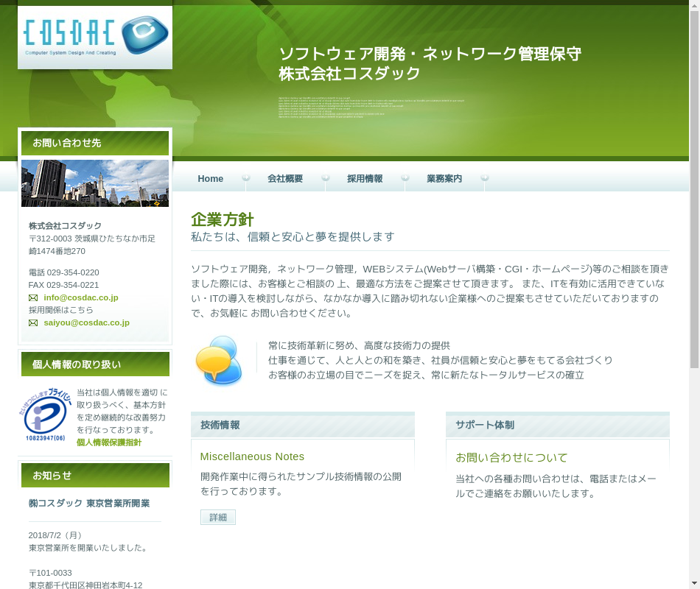Click the Miscellaneous Notes heading

coord(252,456)
